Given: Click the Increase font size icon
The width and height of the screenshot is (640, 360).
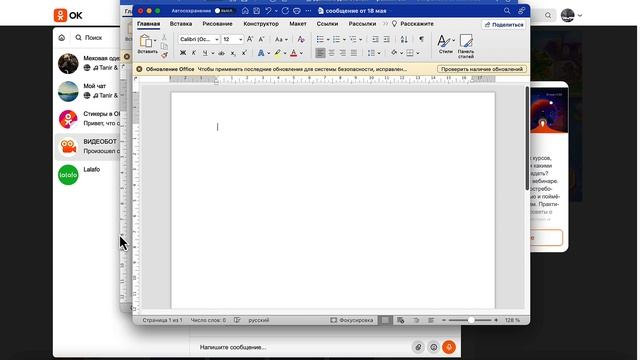Looking at the screenshot, I should tap(250, 39).
